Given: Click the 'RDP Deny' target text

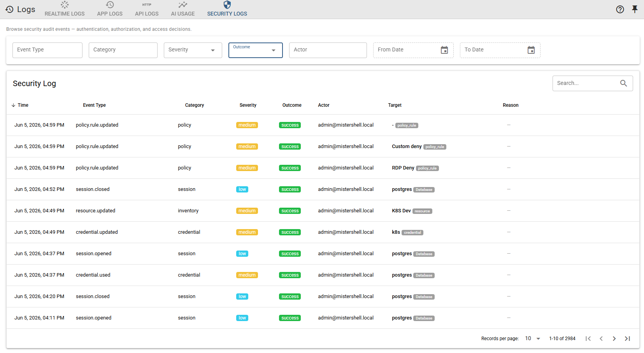Looking at the screenshot, I should (403, 168).
